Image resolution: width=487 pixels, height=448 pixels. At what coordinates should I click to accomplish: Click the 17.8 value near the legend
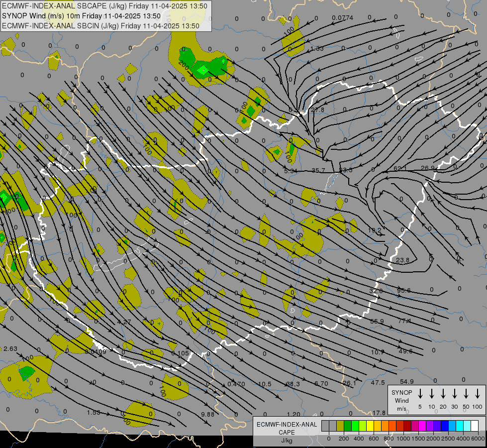(x=379, y=413)
